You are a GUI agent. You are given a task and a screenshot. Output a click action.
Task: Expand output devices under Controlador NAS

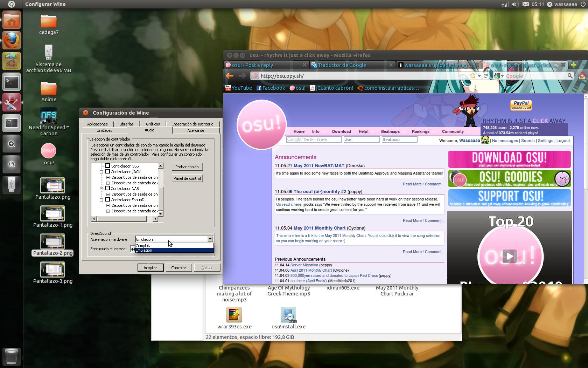(x=108, y=194)
